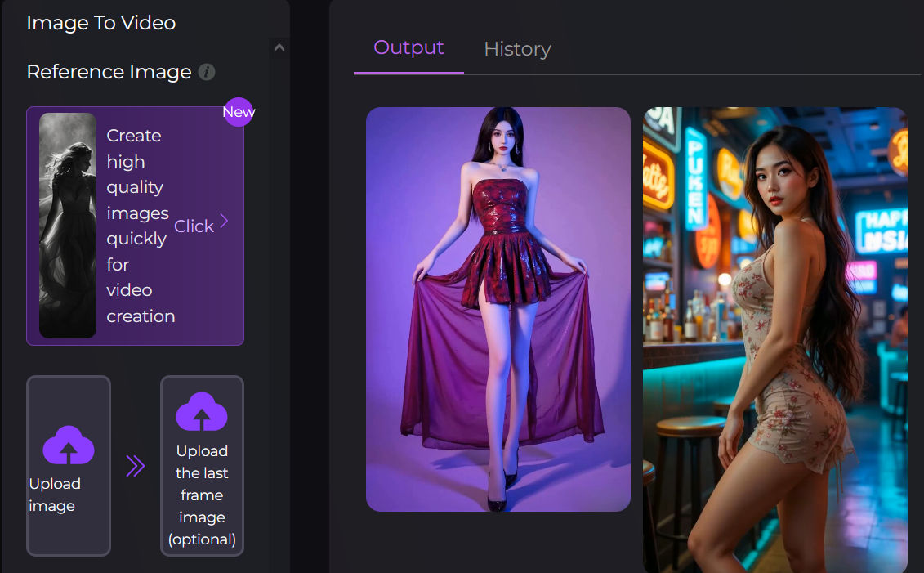
Task: Click the 'Reference Image' label
Action: click(109, 72)
